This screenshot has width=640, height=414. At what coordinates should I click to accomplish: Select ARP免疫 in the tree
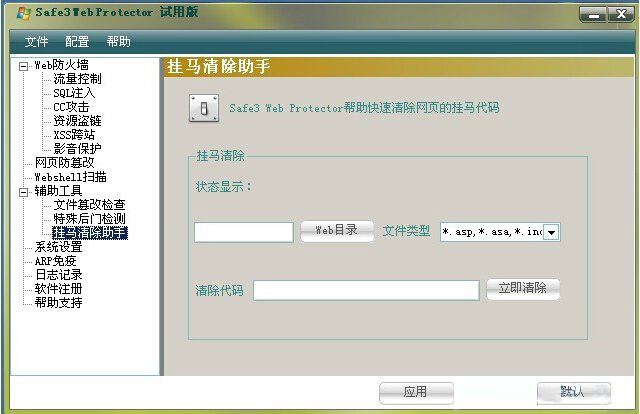pyautogui.click(x=56, y=260)
